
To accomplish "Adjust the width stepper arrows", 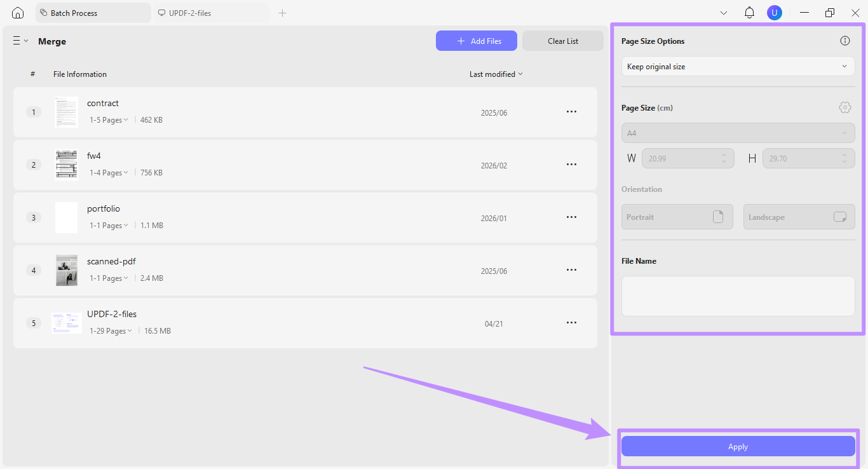I will tap(724, 158).
